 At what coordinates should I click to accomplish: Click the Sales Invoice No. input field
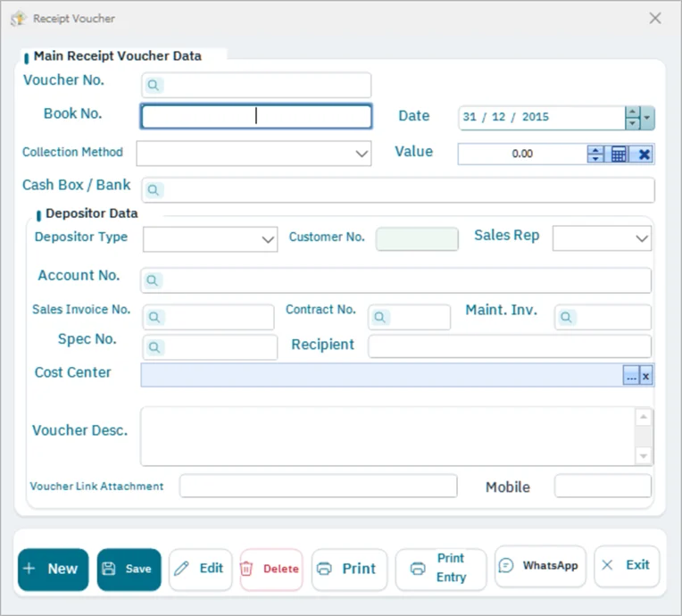click(209, 317)
